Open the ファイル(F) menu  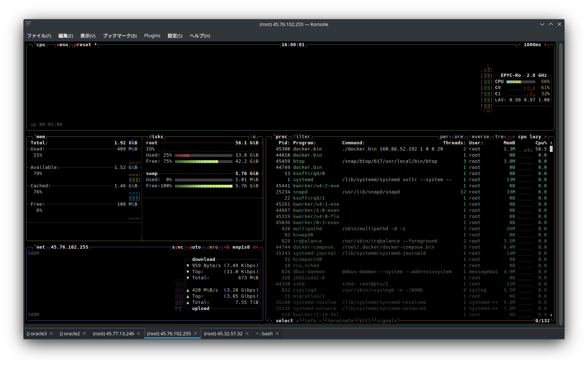point(39,36)
